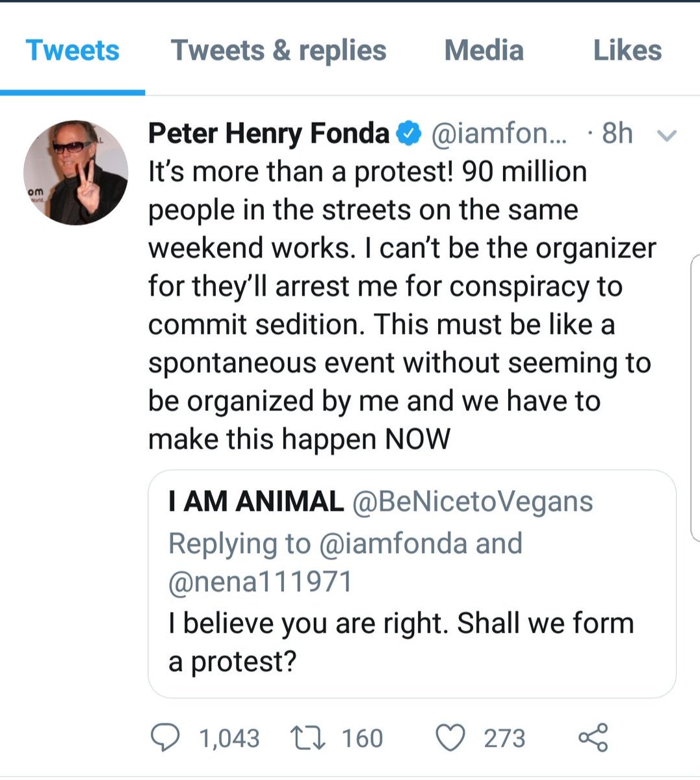700x780 pixels.
Task: Open the quoted "Shall we form a protest?" tweet
Action: [x=400, y=642]
